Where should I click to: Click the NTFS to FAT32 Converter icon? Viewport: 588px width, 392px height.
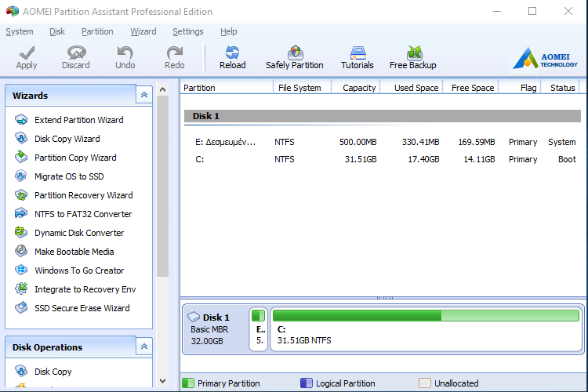click(x=21, y=214)
